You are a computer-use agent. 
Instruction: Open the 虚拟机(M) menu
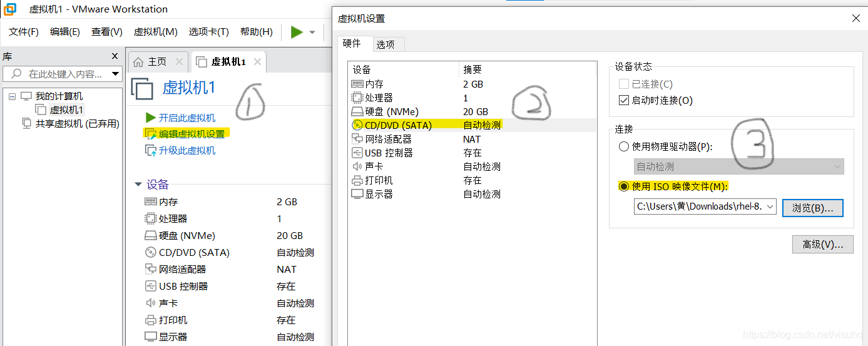(x=156, y=32)
